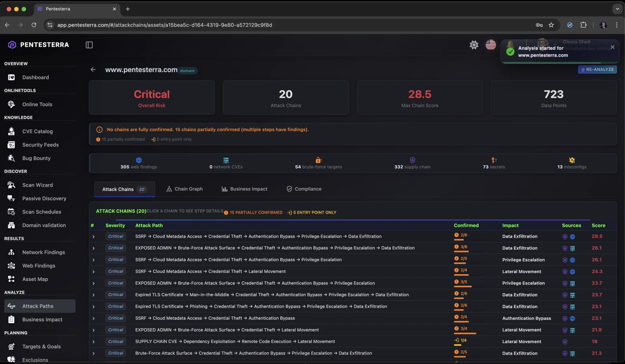Open Bug Bounty from the sidebar
Image resolution: width=625 pixels, height=364 pixels.
[x=36, y=158]
